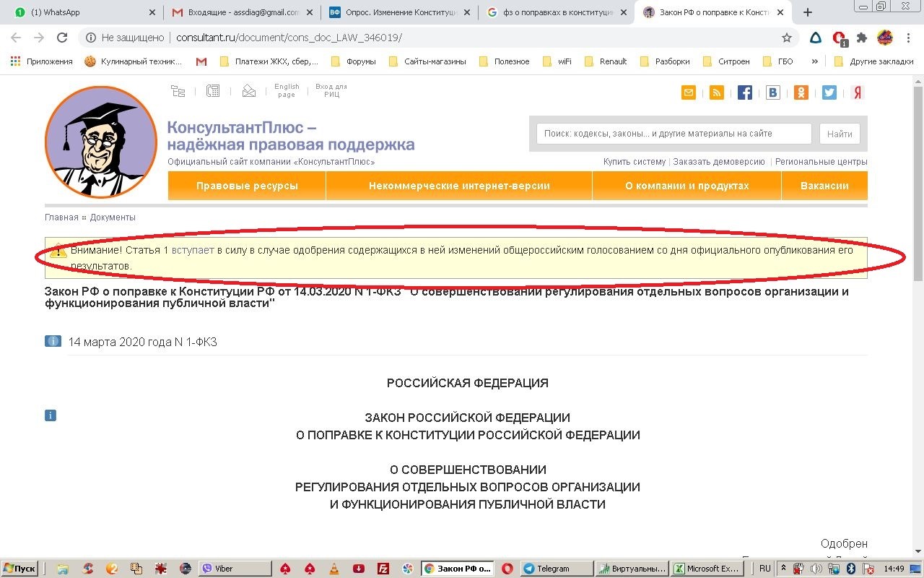Open ConsultantPlus Facebook page icon
The image size is (924, 578).
pos(744,92)
